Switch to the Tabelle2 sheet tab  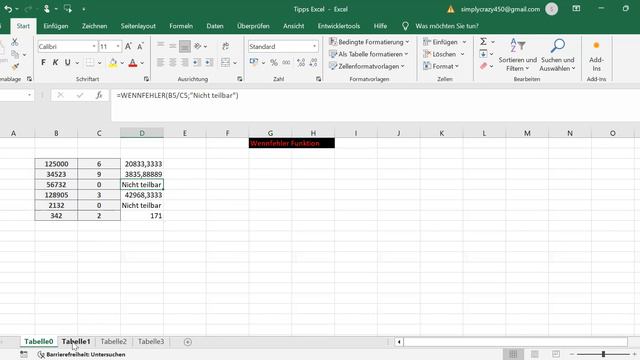pos(113,342)
